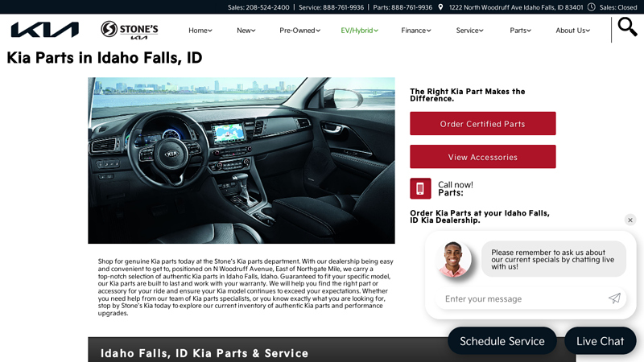Click the Parts phone number in top bar
Screen dimensions: 644x362
[x=402, y=7]
